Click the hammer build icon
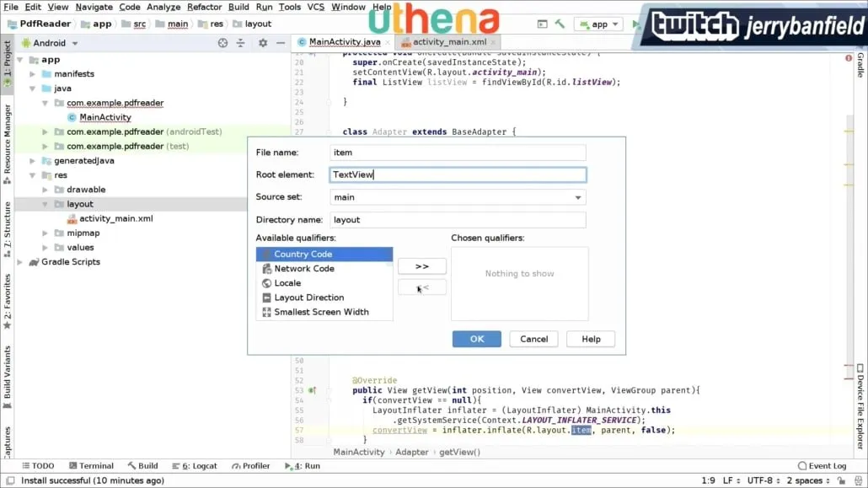 coord(560,24)
